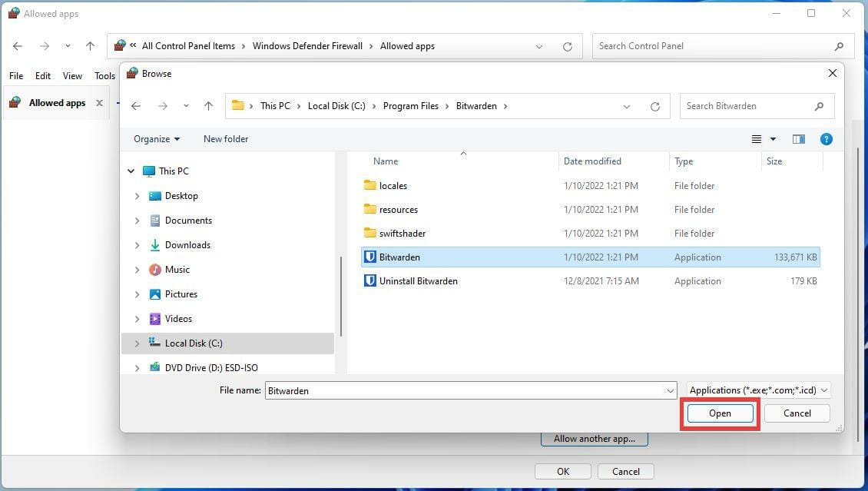Expand the Documents tree node
The width and height of the screenshot is (868, 491).
click(137, 221)
